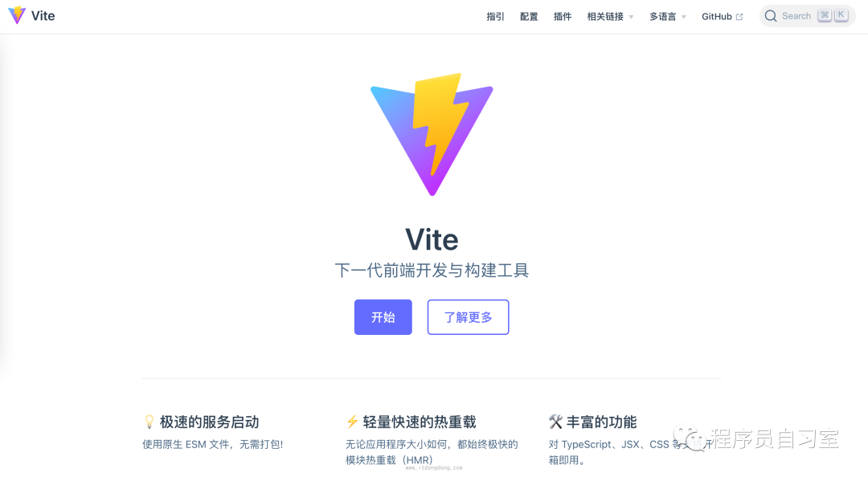Open the 插件 nav item

563,17
